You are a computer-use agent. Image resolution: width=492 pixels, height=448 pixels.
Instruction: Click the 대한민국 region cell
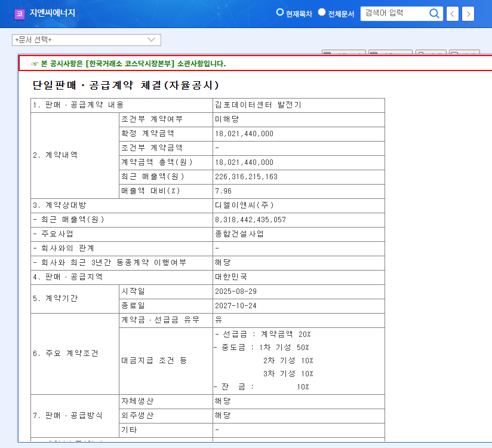(299, 277)
